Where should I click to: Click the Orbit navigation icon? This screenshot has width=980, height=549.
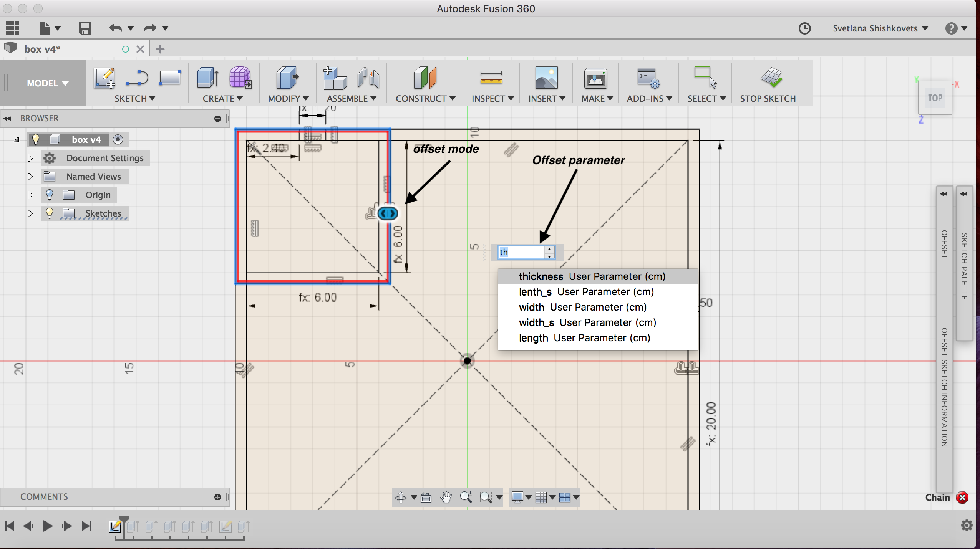pos(401,497)
